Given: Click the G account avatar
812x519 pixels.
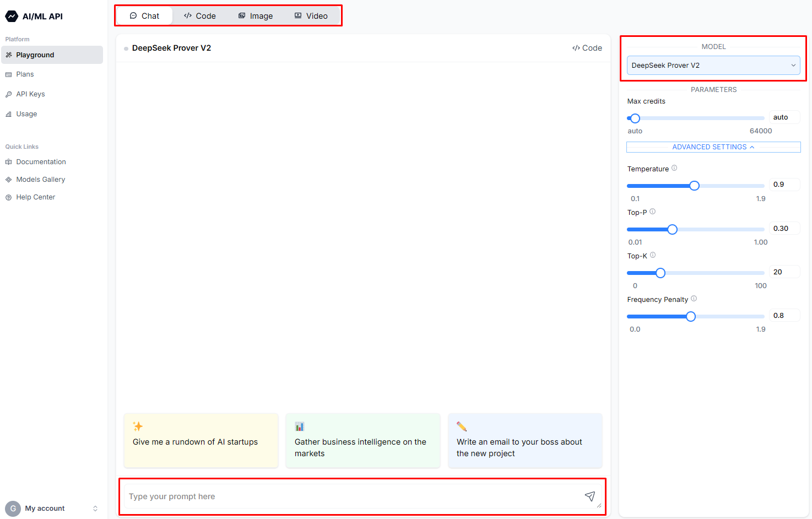Looking at the screenshot, I should 13,509.
